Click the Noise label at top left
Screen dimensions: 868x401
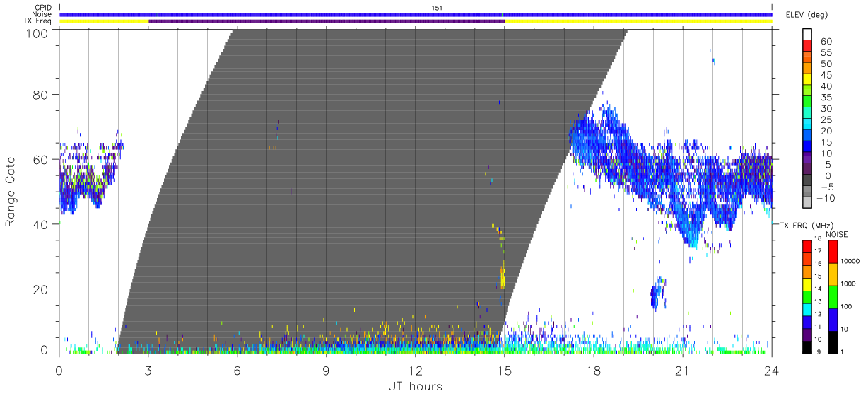click(43, 14)
